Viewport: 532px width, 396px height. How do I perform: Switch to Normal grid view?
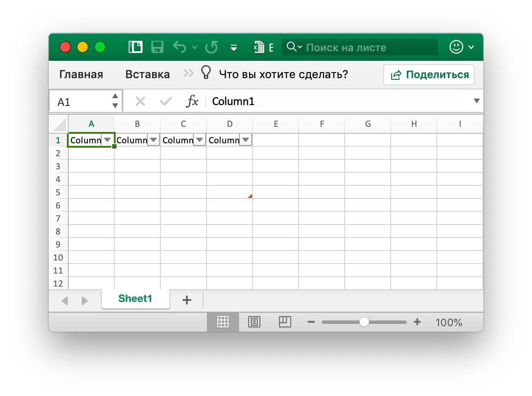223,322
